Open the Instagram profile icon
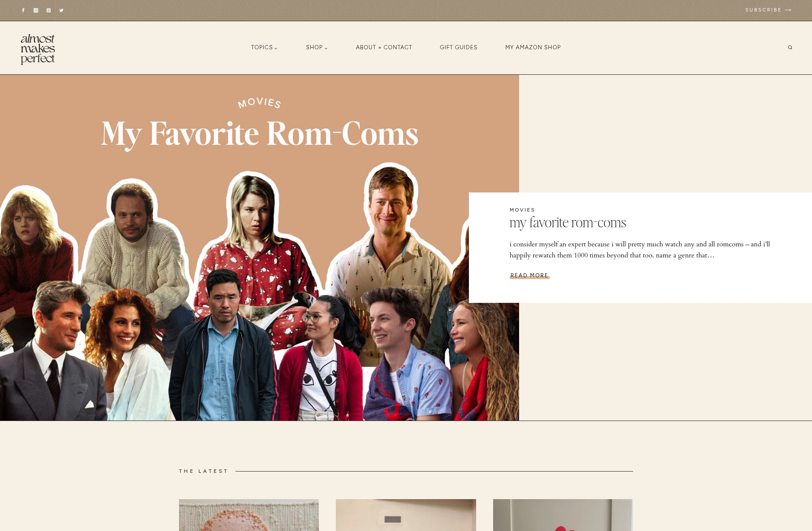Image resolution: width=812 pixels, height=531 pixels. (36, 10)
